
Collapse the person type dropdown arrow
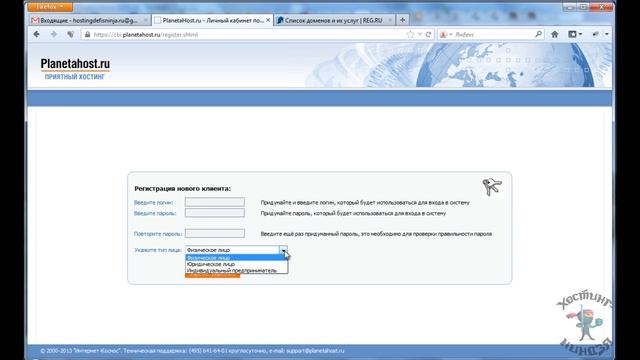pos(283,250)
